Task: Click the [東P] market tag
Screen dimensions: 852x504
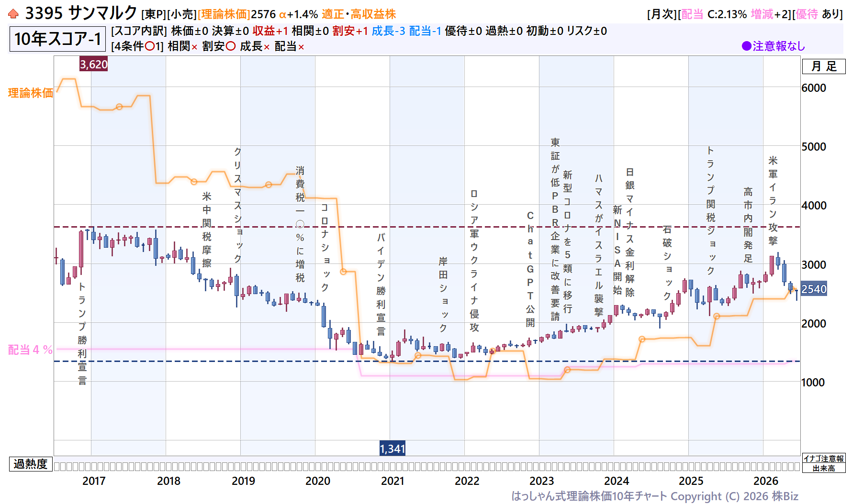Action: point(154,14)
